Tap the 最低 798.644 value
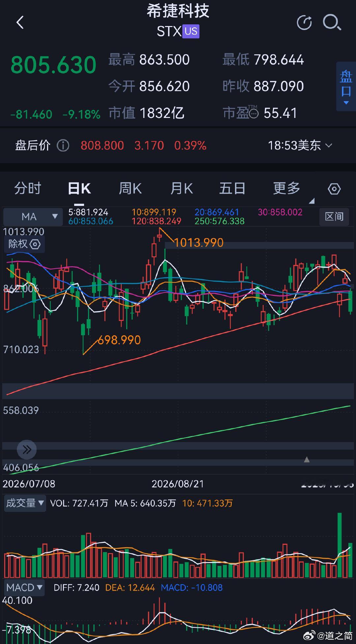 pos(279,60)
